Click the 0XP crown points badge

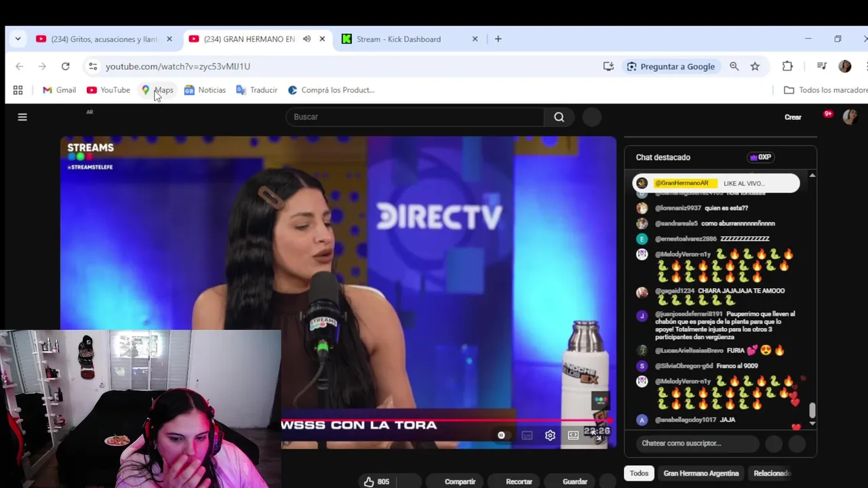pyautogui.click(x=760, y=157)
